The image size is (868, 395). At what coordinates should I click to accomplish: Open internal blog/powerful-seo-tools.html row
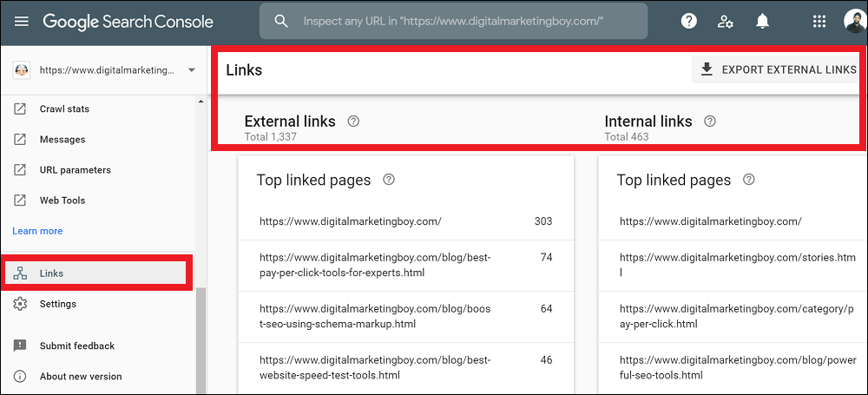coord(733,368)
